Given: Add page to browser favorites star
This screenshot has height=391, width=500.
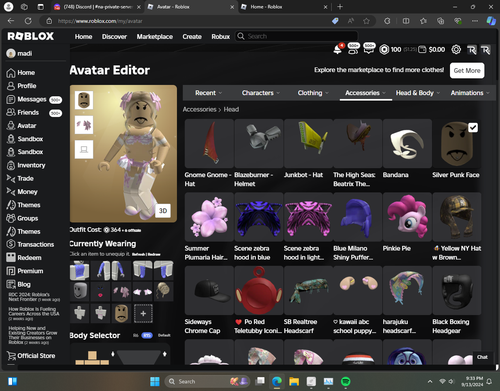Looking at the screenshot, I should point(366,21).
